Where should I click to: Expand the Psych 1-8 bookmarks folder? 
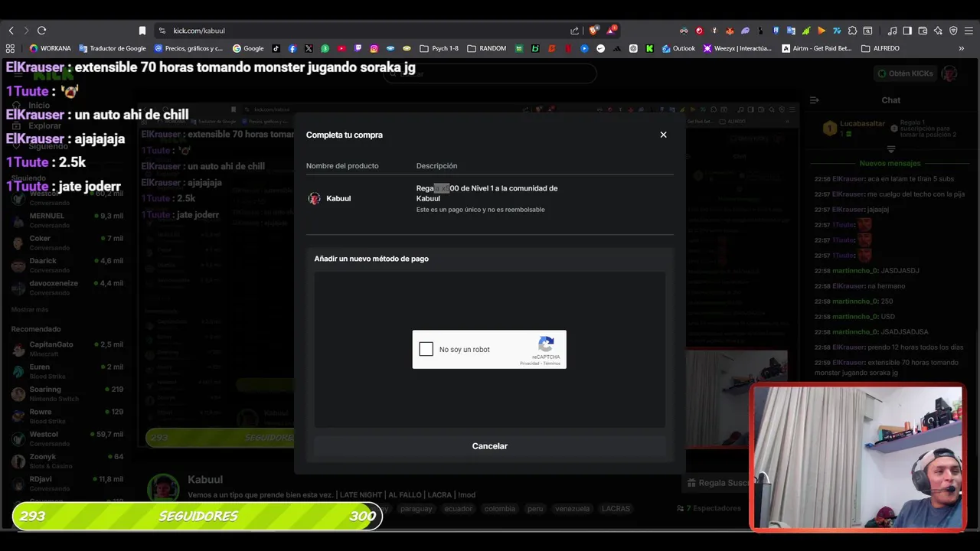(439, 48)
